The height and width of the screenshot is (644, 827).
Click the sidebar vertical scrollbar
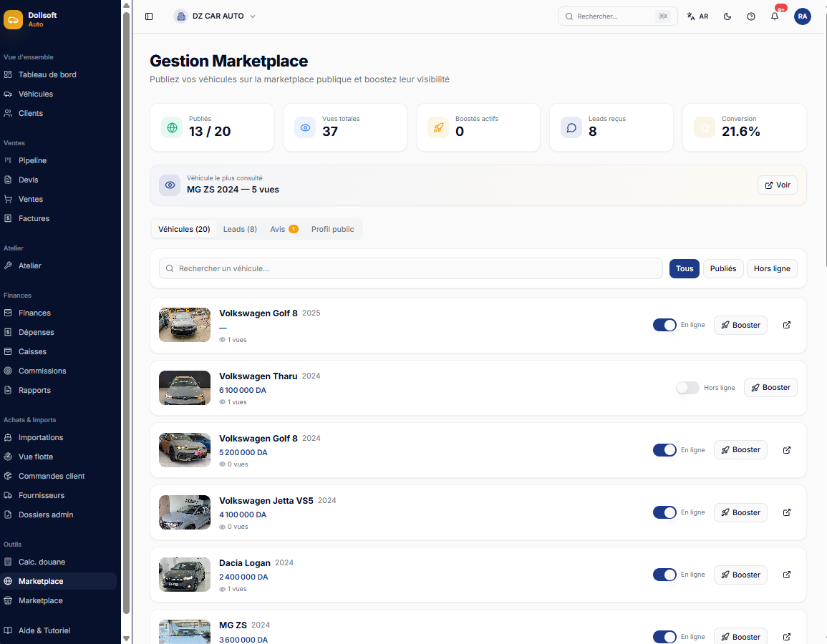[x=126, y=313]
